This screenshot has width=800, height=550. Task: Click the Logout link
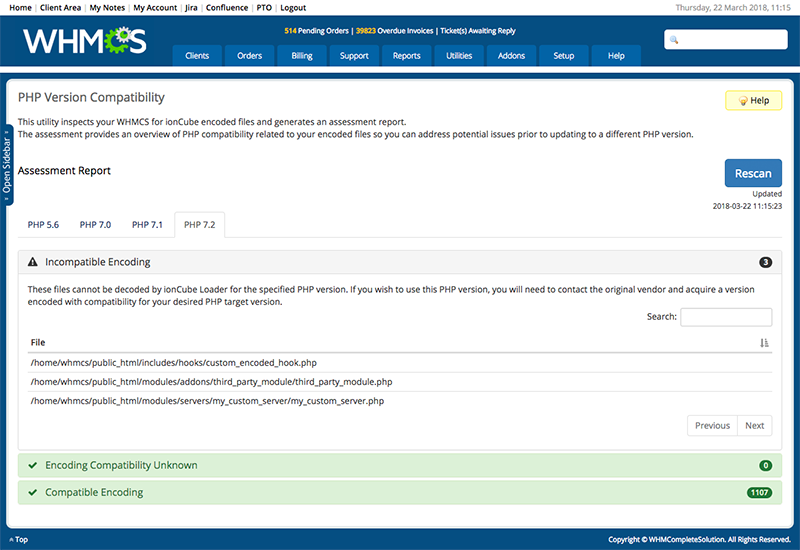[x=293, y=8]
